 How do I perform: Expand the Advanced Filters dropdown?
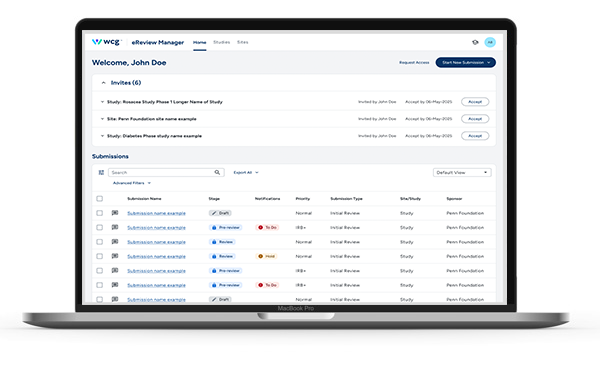pos(132,183)
